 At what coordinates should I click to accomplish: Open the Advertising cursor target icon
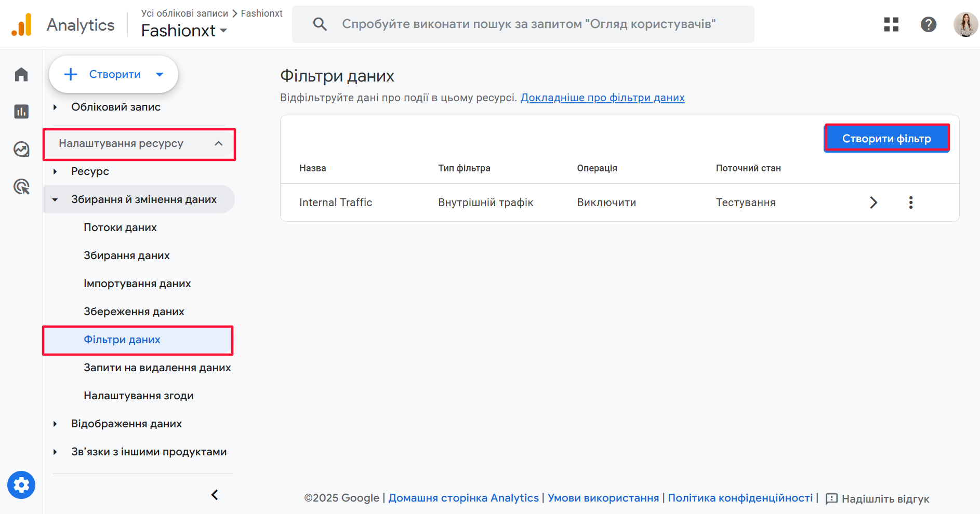pyautogui.click(x=21, y=186)
